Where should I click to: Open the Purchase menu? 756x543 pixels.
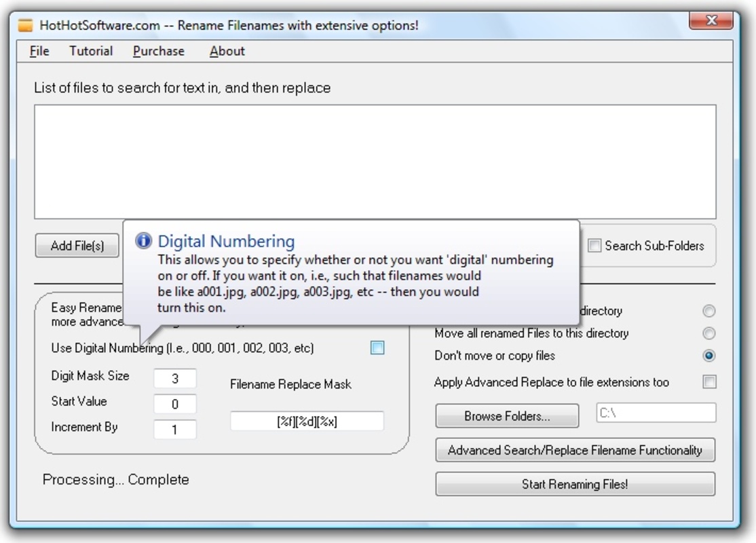click(x=159, y=51)
